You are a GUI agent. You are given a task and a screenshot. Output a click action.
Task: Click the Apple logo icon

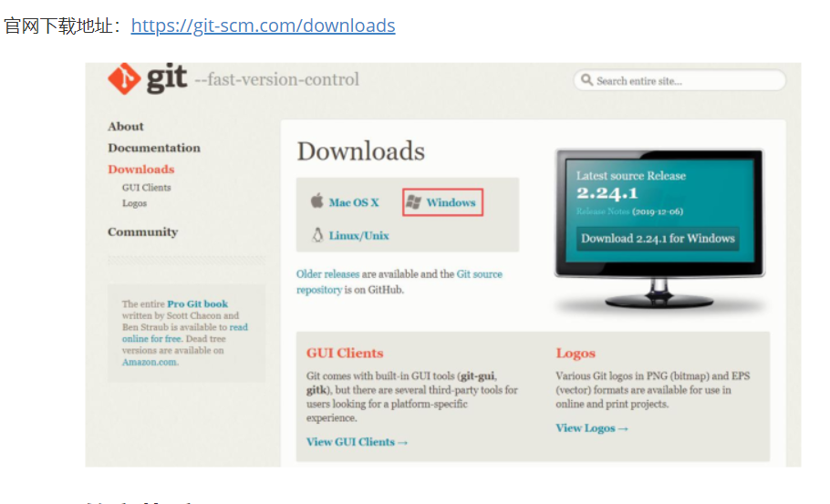coord(316,201)
